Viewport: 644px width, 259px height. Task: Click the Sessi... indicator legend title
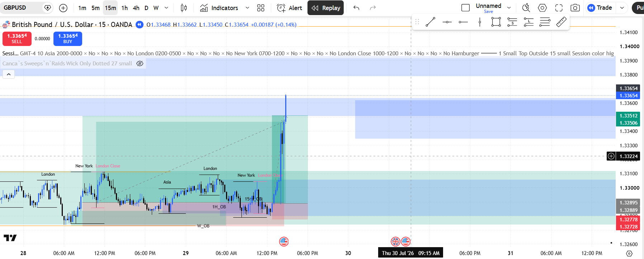(10, 53)
